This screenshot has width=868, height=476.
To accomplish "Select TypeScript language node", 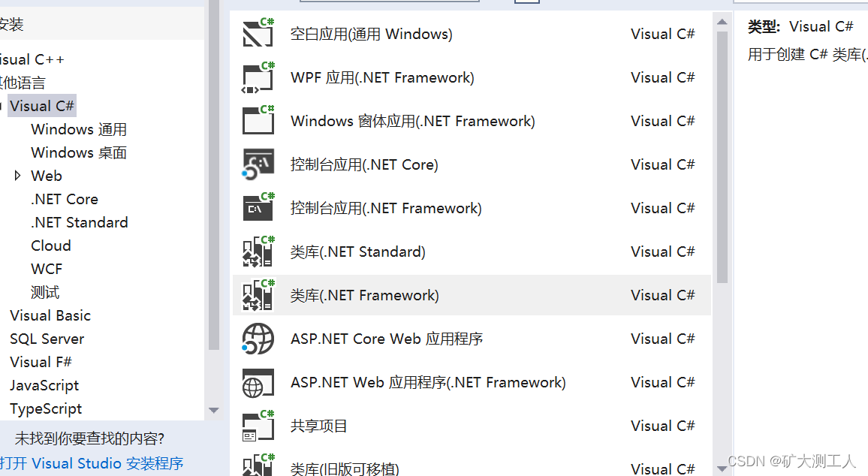I will tap(46, 409).
